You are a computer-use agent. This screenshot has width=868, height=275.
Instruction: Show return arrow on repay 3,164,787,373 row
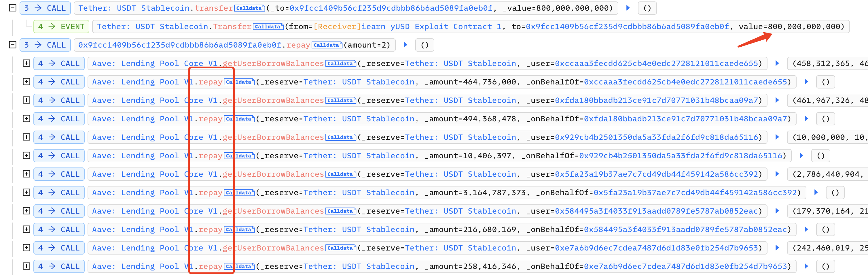(816, 192)
